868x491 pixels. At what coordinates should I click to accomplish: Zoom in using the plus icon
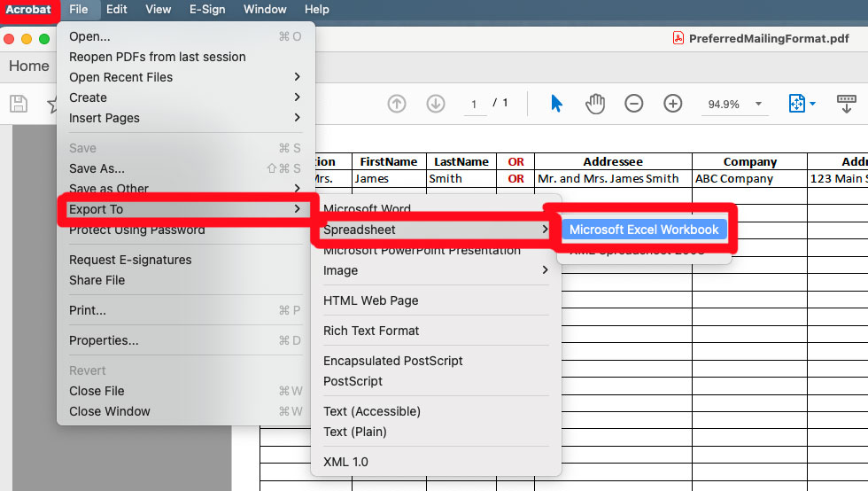point(673,104)
